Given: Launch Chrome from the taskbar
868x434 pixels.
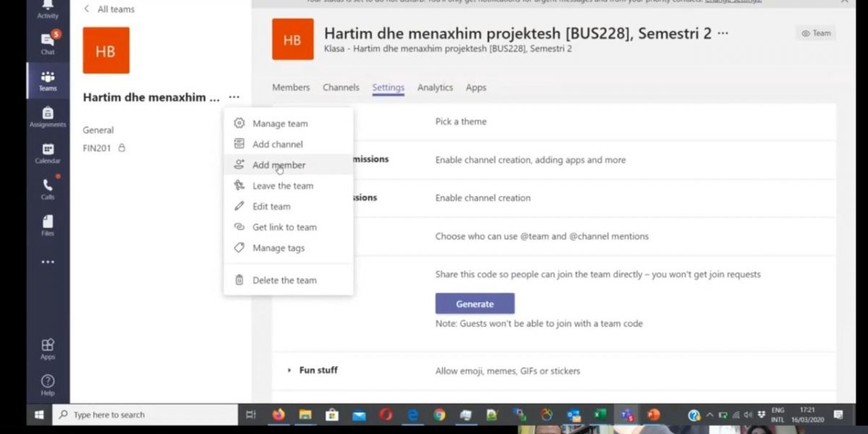Looking at the screenshot, I should (439, 414).
